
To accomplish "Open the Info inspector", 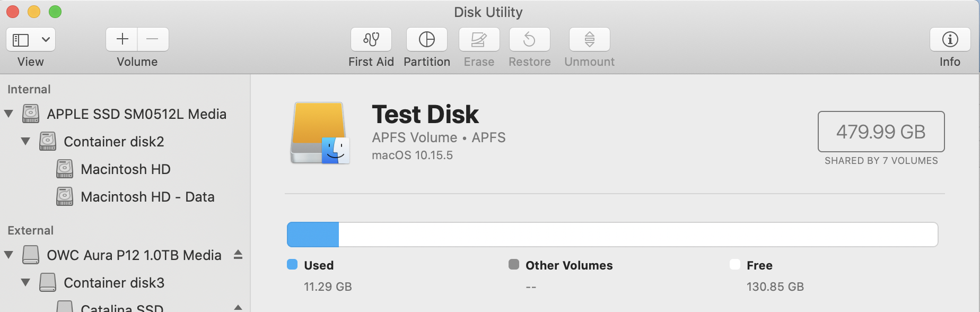I will pos(950,40).
